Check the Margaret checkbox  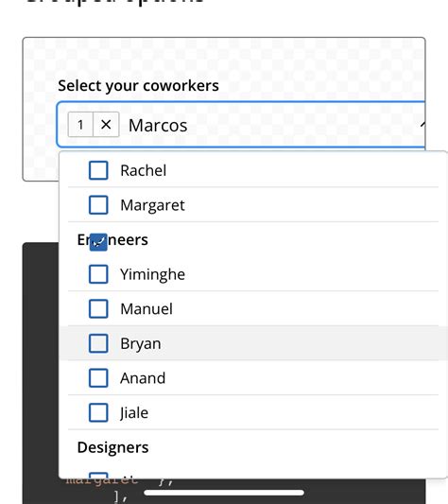98,205
